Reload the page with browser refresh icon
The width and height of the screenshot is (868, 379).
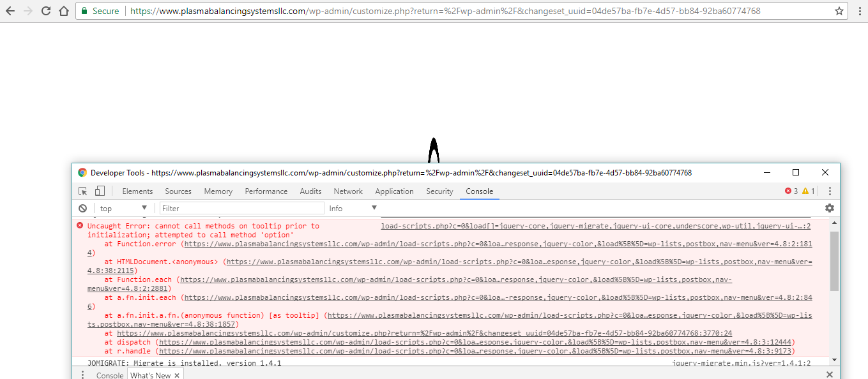46,11
